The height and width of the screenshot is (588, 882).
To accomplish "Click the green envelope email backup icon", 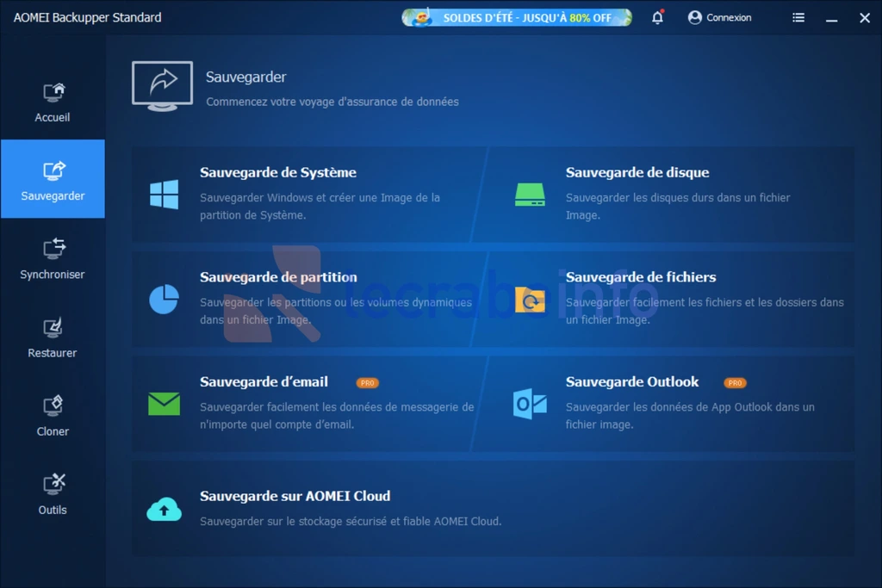I will pyautogui.click(x=165, y=404).
